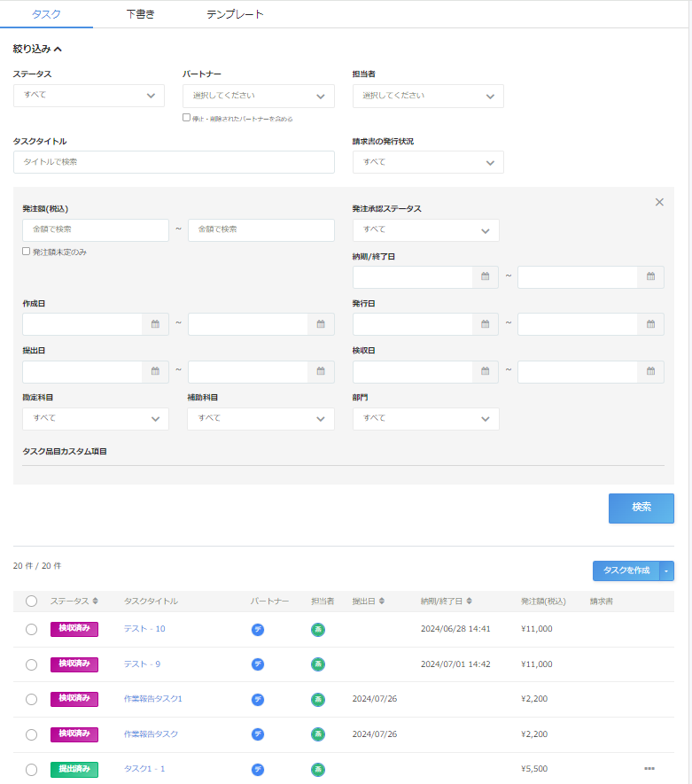Open the タスク1 - 1 task link

[144, 769]
